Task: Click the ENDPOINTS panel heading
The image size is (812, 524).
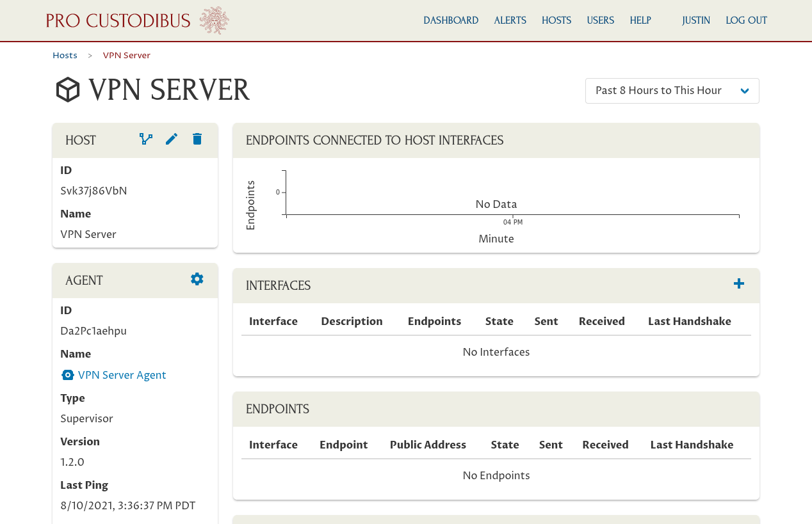Action: click(277, 409)
